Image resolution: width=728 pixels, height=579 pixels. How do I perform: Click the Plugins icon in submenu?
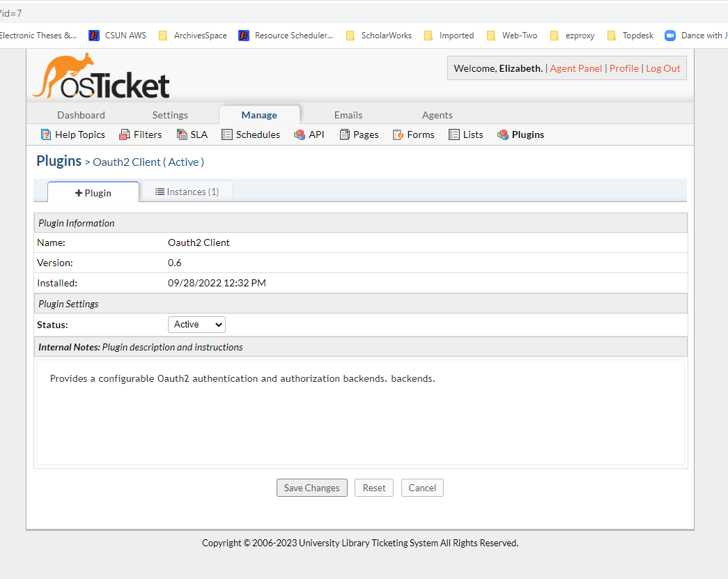[503, 134]
